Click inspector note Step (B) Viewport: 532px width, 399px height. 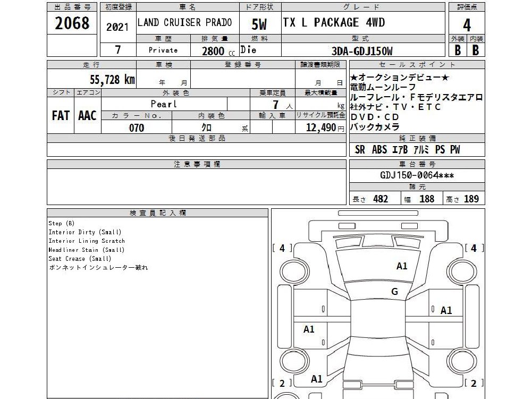point(62,223)
